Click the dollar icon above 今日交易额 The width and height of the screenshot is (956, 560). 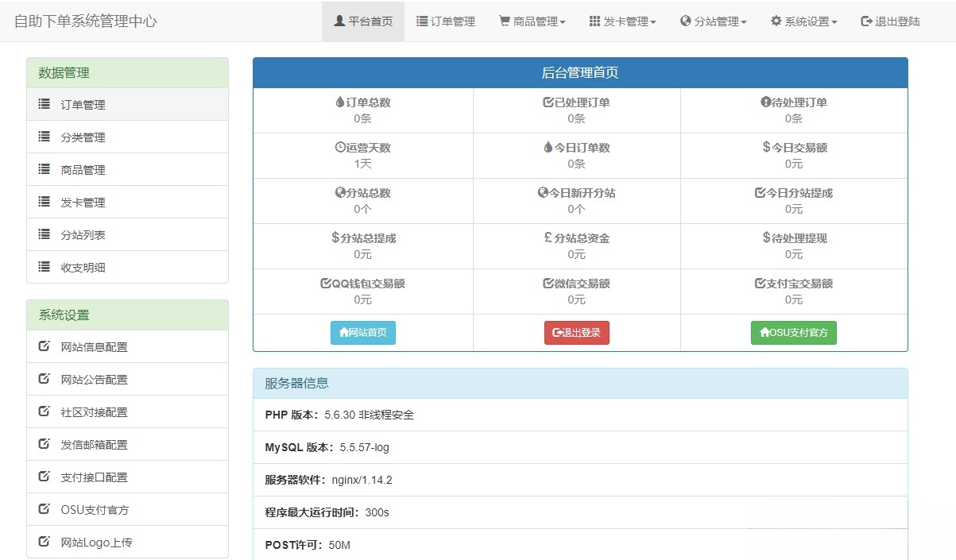(763, 147)
